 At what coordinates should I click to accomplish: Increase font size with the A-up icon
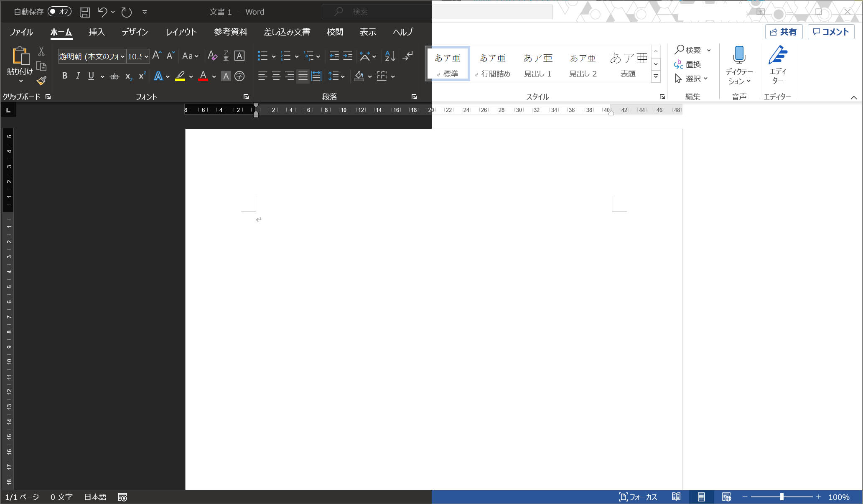157,56
